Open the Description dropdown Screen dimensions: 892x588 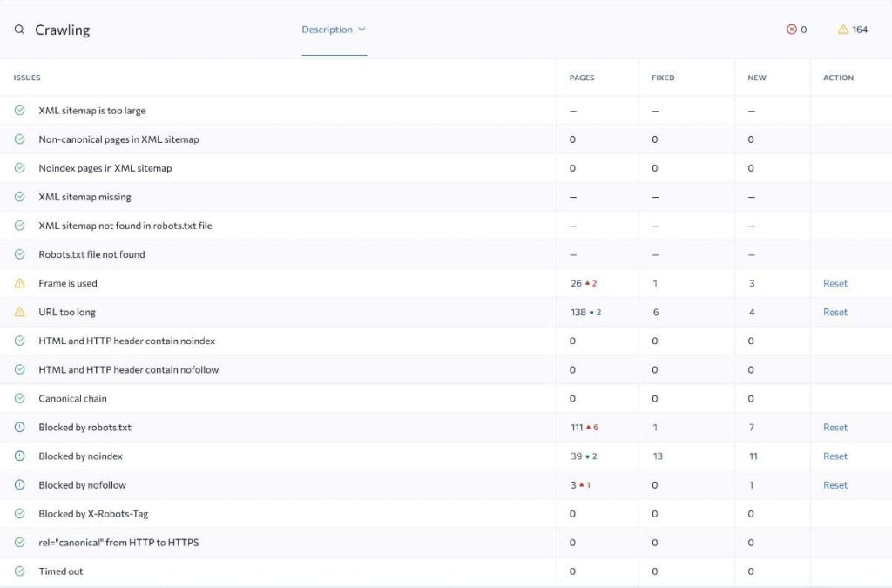click(328, 30)
